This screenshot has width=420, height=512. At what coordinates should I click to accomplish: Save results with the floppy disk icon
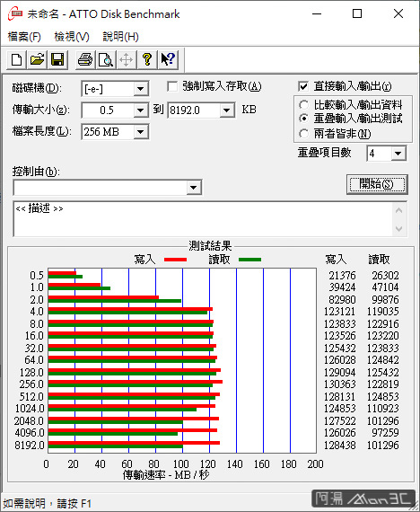57,60
